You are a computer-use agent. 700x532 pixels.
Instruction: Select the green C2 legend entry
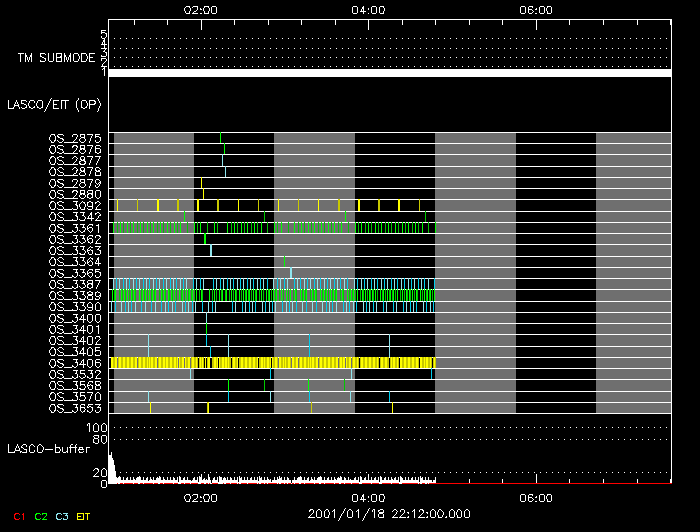click(x=41, y=517)
